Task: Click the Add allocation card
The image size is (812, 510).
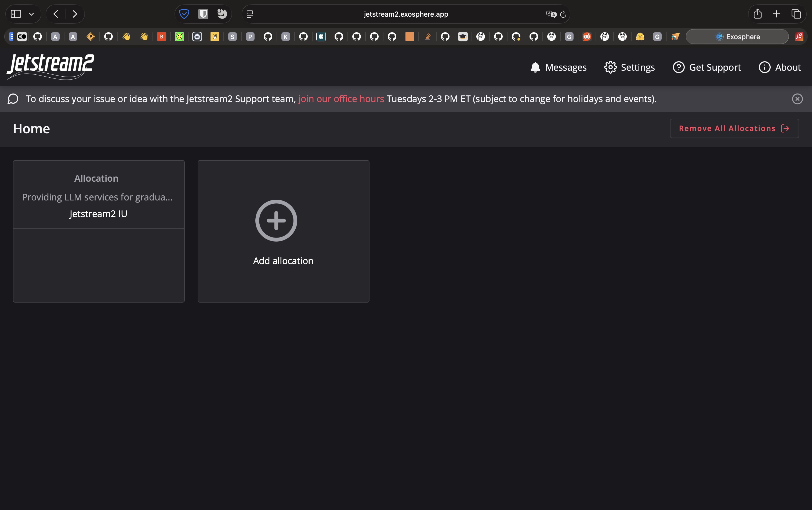Action: point(284,231)
